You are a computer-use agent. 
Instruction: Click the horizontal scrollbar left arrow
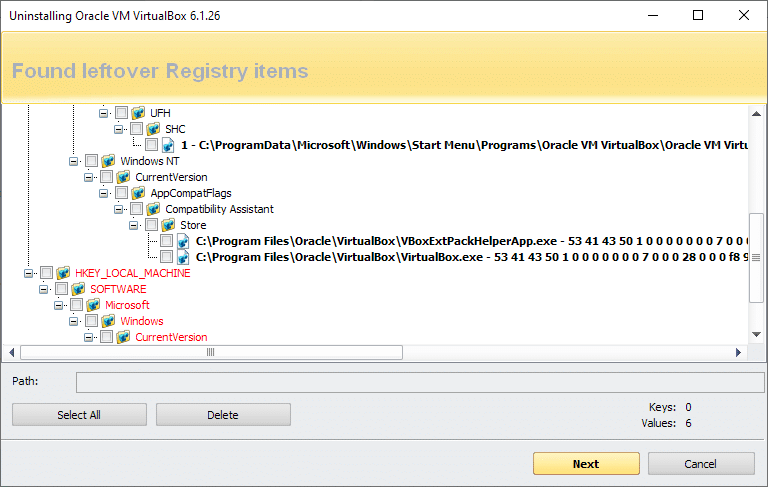pyautogui.click(x=11, y=352)
